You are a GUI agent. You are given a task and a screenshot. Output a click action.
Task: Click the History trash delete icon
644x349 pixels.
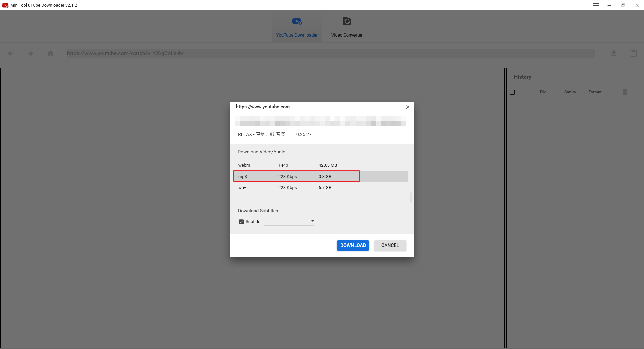pos(625,92)
